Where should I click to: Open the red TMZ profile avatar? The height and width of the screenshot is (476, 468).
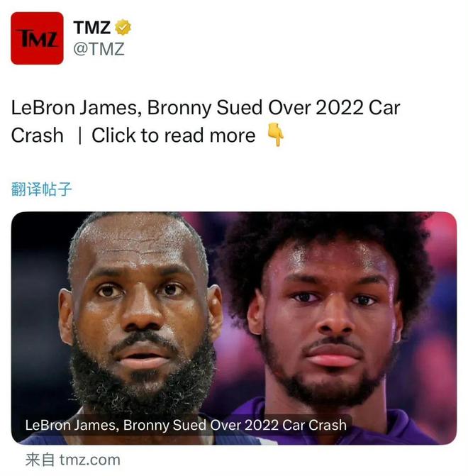point(37,38)
